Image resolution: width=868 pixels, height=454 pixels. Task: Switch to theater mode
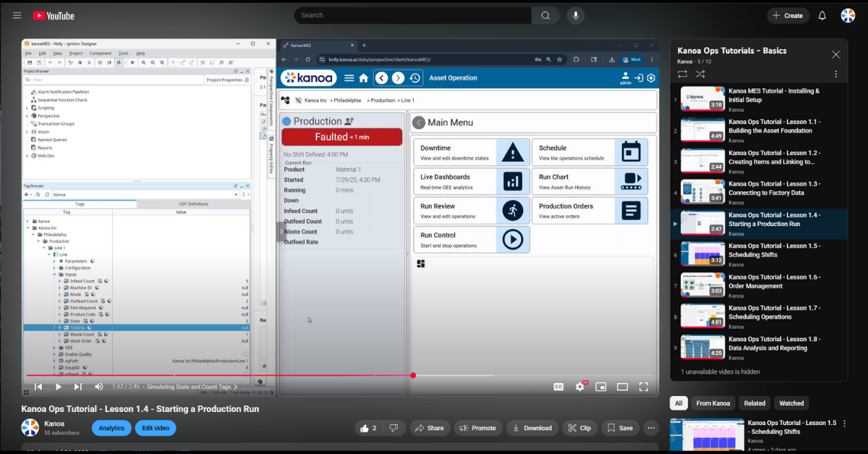pyautogui.click(x=622, y=387)
